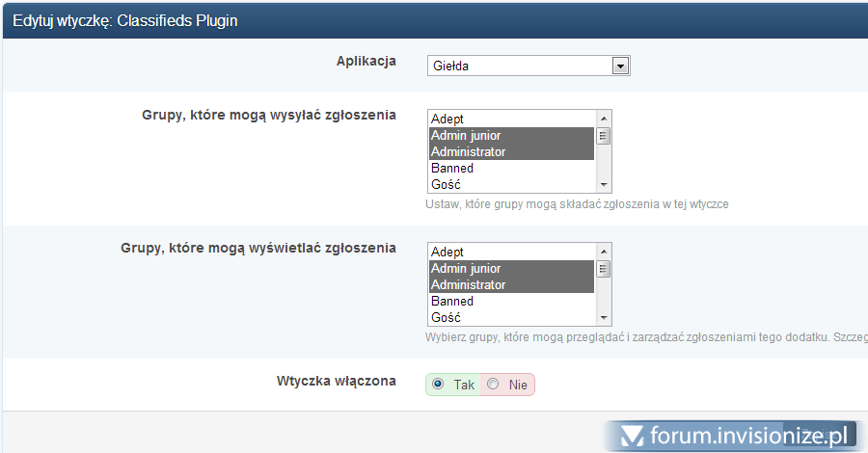Disable plugin with the Nie radio button
This screenshot has height=453, width=868.
(x=494, y=385)
